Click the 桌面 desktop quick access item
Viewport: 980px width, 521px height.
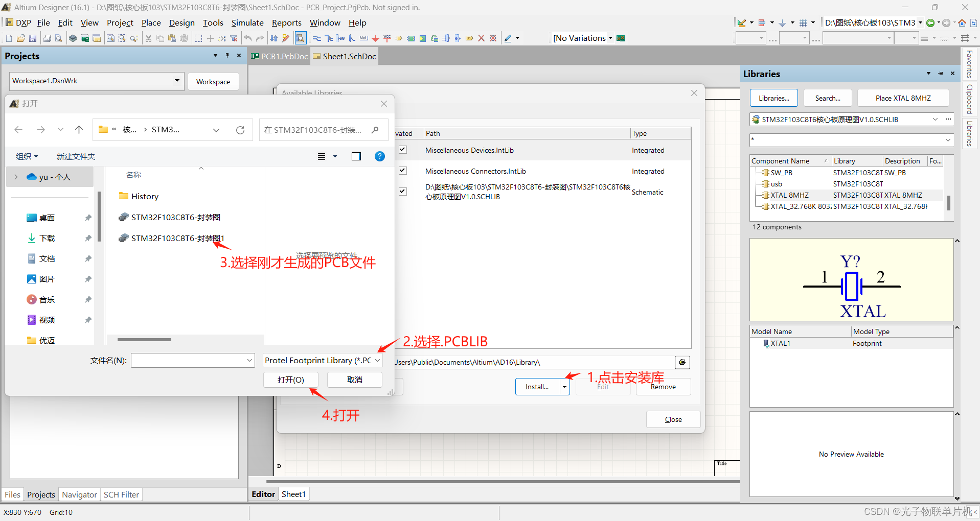[47, 218]
